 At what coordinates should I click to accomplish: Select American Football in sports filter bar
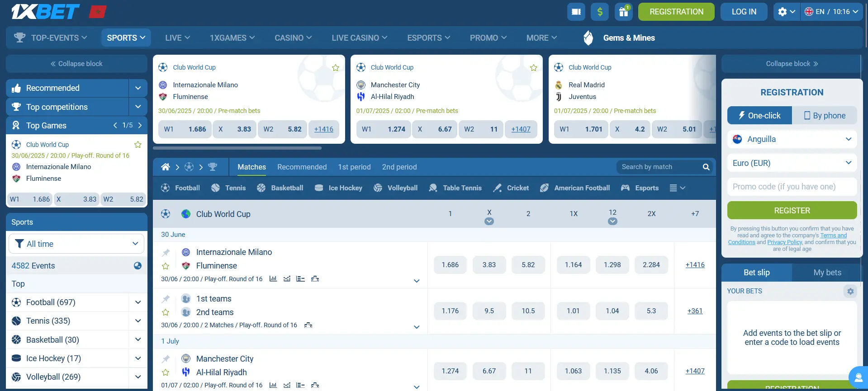tap(575, 188)
